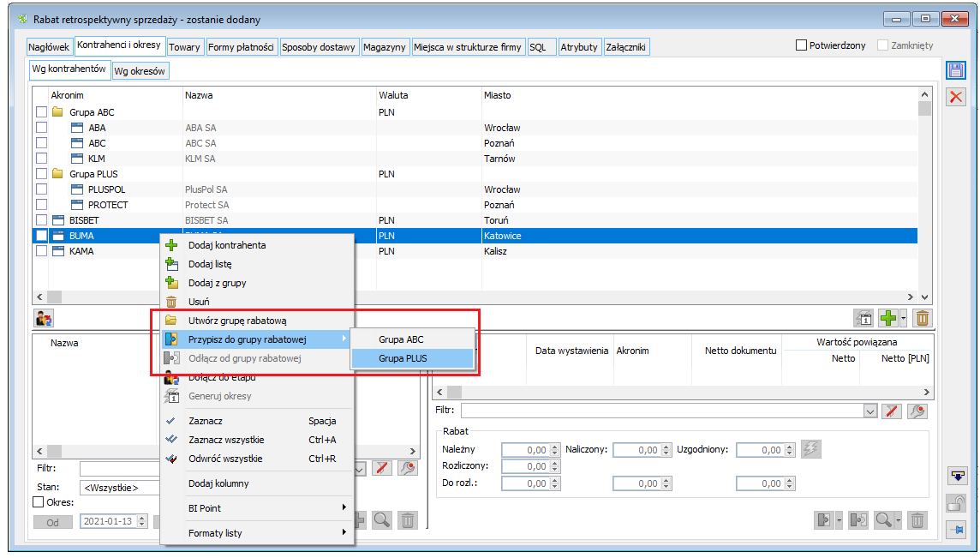Image resolution: width=980 pixels, height=558 pixels.
Task: Click the contractor icon below the contractors list
Action: [44, 318]
